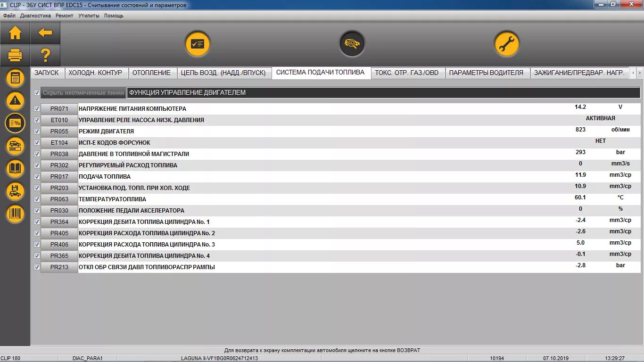This screenshot has height=362, width=644.
Task: Toggle the hide unchecked lines checkbox
Action: pyautogui.click(x=37, y=93)
